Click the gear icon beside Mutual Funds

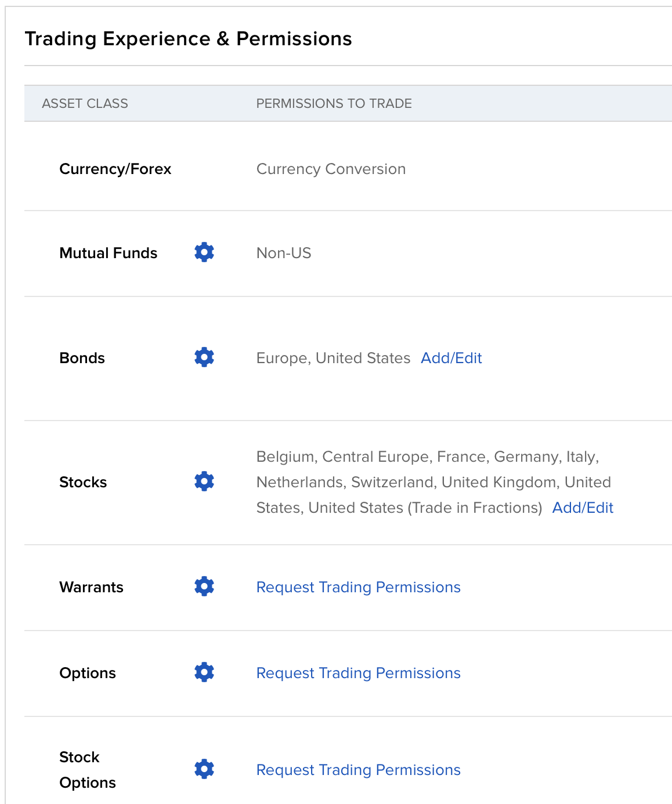pos(204,252)
